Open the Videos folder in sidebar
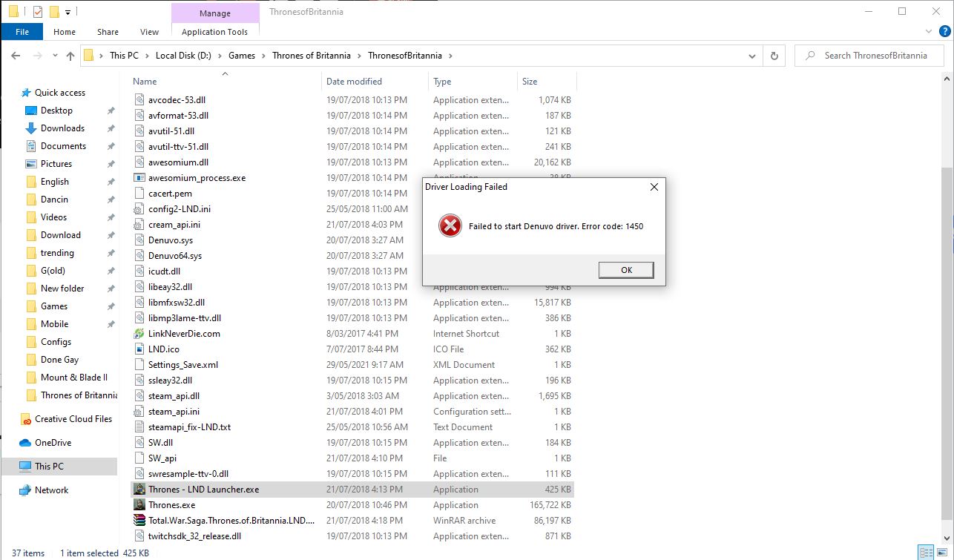954x560 pixels. pos(53,217)
